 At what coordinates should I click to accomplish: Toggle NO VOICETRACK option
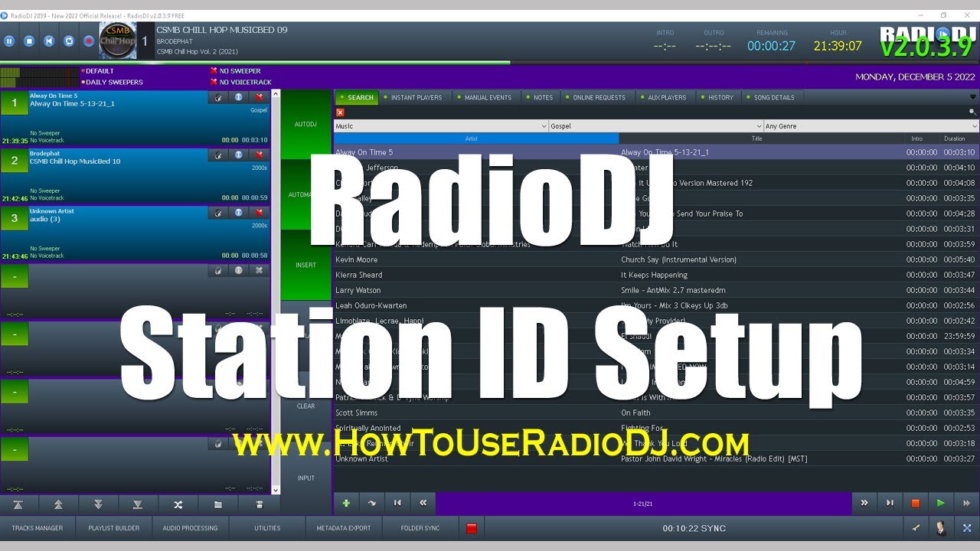pos(240,82)
